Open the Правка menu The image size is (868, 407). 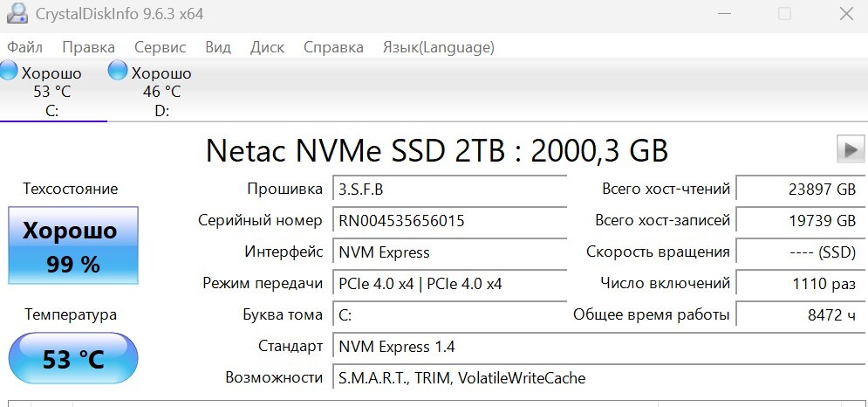pos(89,48)
